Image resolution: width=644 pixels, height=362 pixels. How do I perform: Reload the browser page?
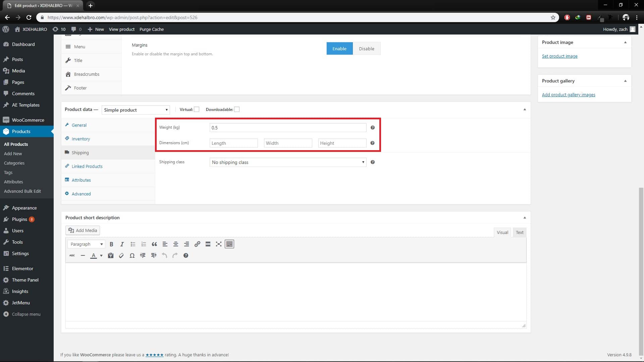29,17
